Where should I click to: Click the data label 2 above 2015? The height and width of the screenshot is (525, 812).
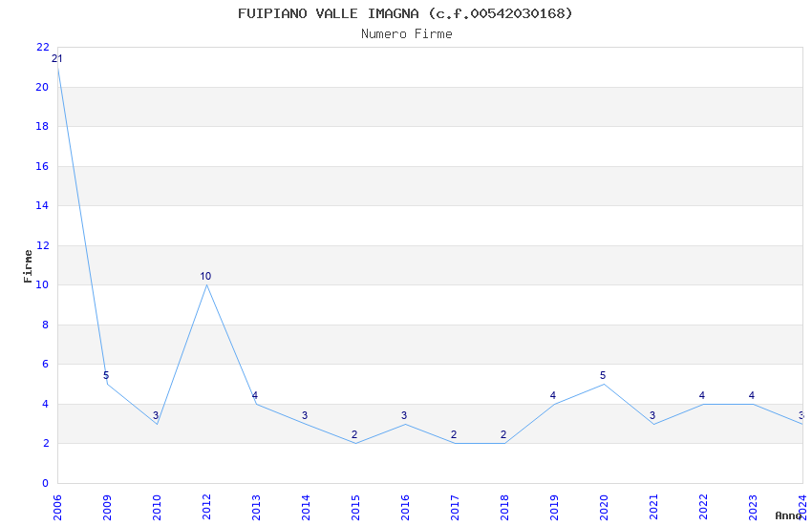point(354,434)
